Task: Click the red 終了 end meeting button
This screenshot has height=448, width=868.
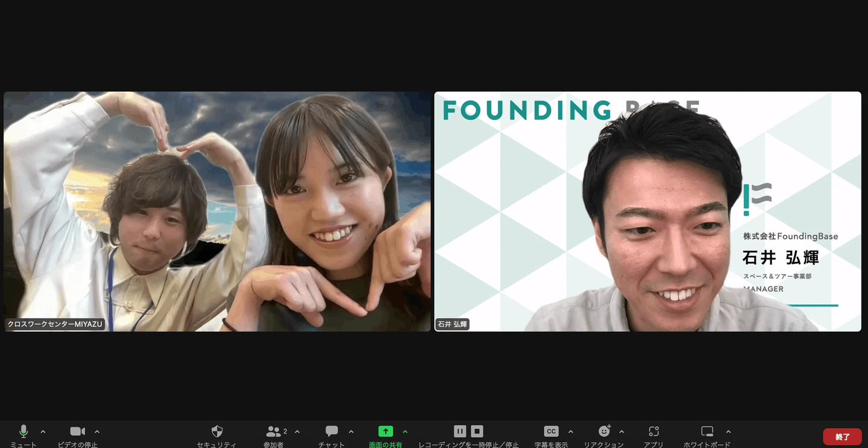Action: (x=843, y=437)
